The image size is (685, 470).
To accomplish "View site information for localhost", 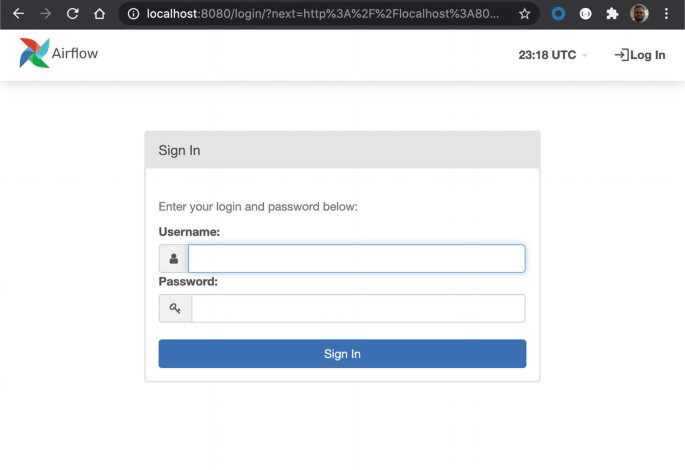I will [x=133, y=14].
